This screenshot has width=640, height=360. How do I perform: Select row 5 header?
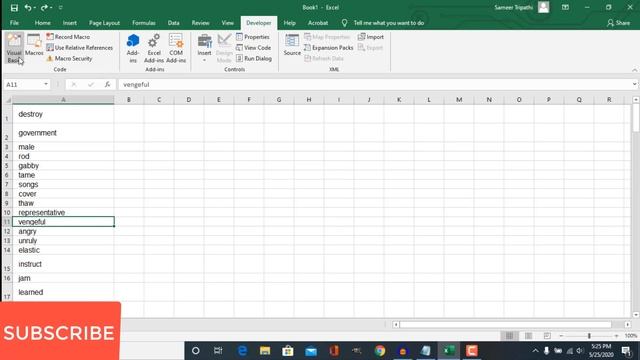coord(7,166)
